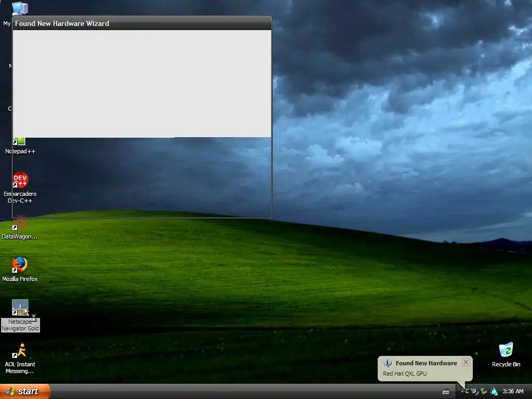532x399 pixels.
Task: Click the on-screen keyboard taskbar icon
Action: tap(446, 392)
